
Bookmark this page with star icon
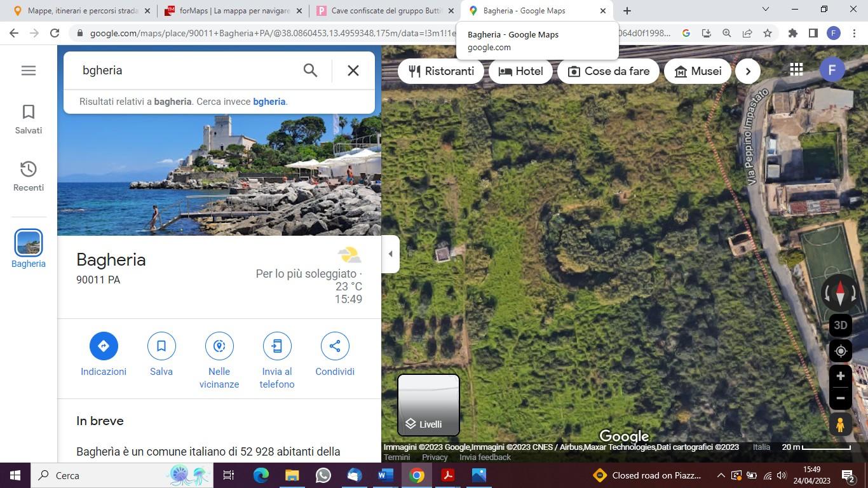pos(768,33)
